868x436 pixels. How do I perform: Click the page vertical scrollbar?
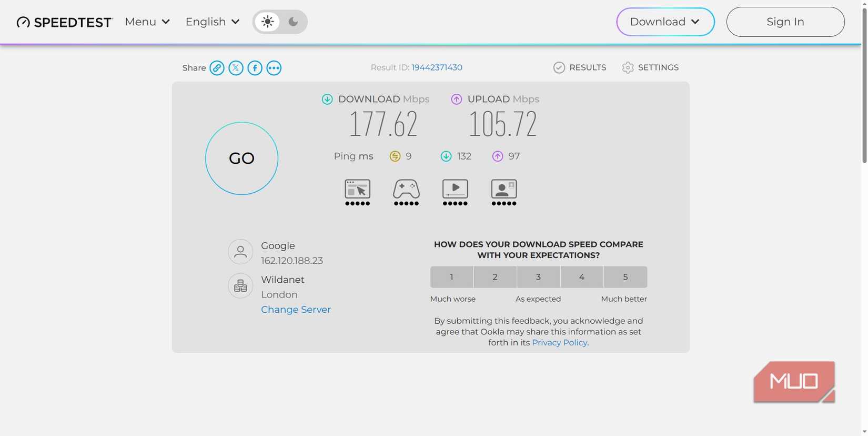point(864,84)
